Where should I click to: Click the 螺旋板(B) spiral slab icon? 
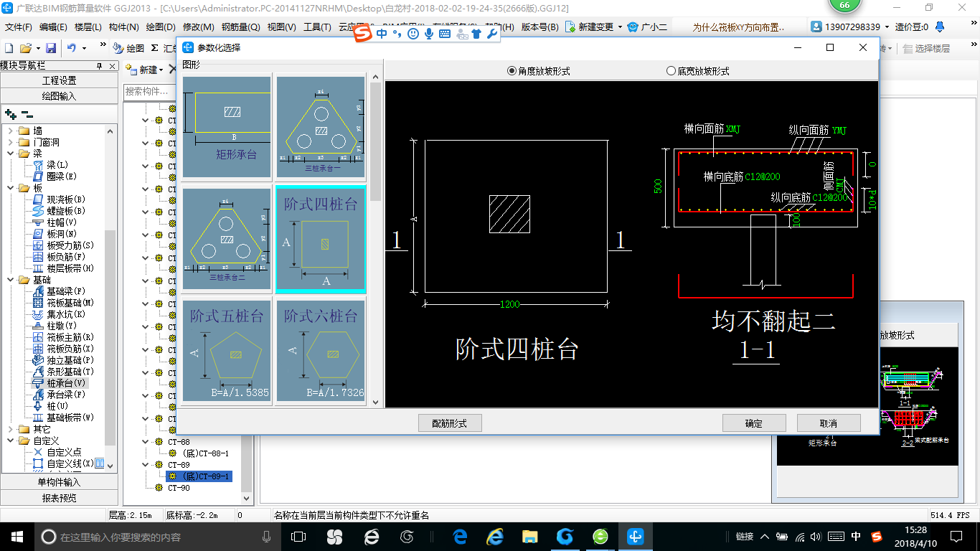39,211
